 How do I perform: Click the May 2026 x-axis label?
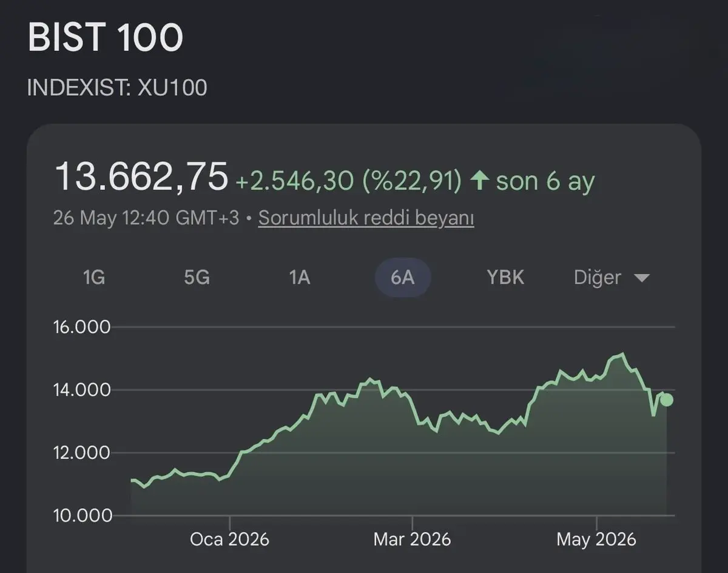(x=596, y=539)
